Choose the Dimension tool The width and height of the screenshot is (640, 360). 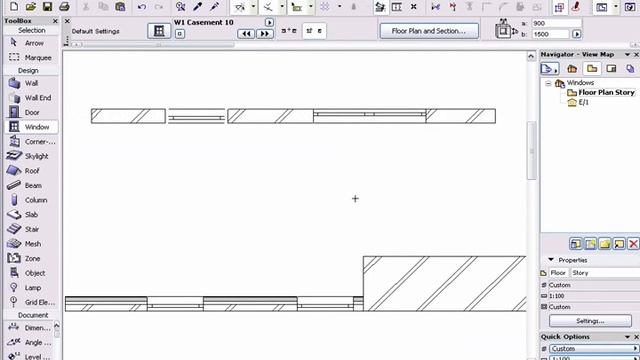pos(29,328)
